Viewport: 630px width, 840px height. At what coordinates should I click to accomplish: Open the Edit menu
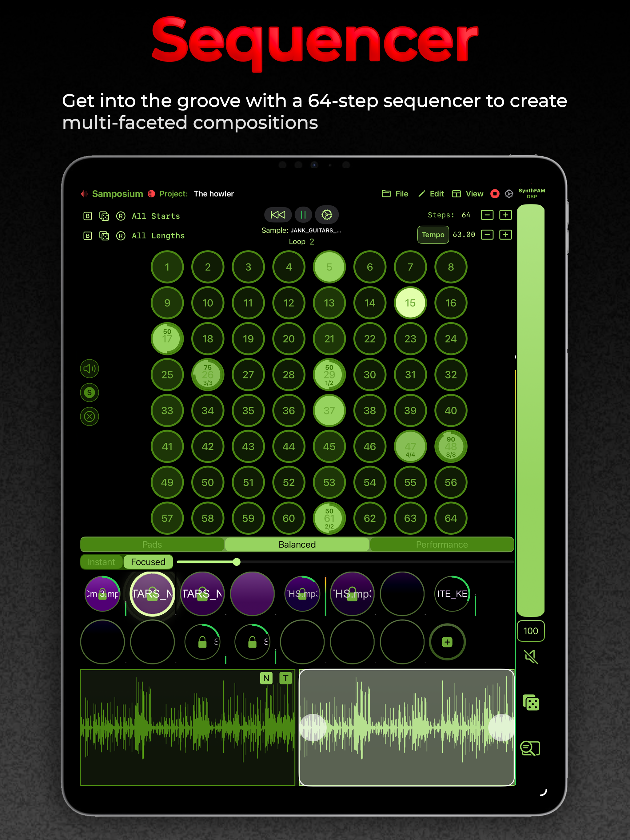click(x=431, y=194)
